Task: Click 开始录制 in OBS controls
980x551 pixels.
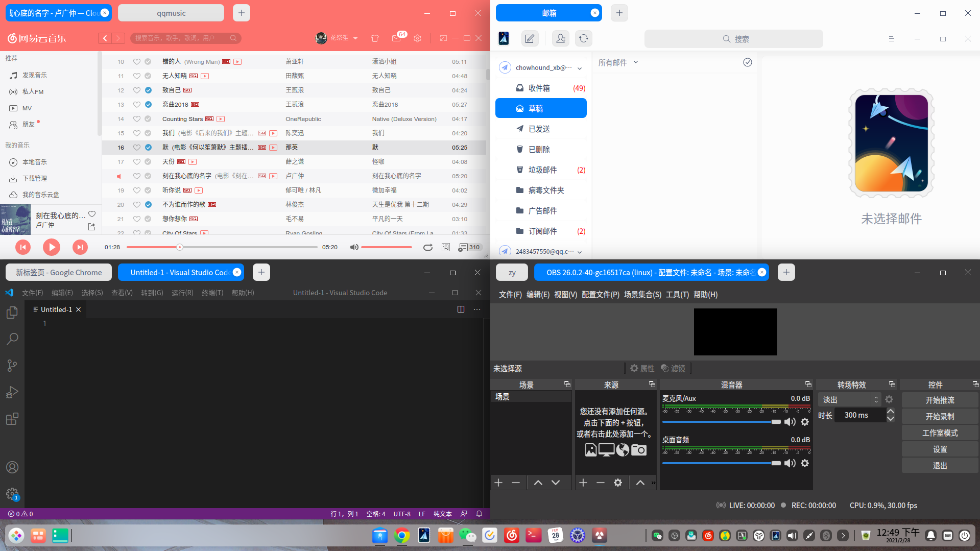Action: pyautogui.click(x=940, y=417)
